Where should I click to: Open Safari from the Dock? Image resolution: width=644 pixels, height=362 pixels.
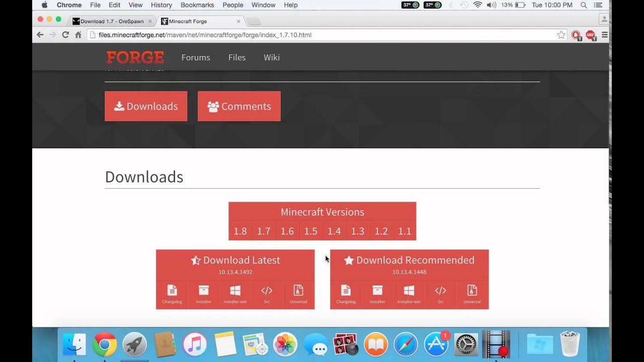(406, 344)
